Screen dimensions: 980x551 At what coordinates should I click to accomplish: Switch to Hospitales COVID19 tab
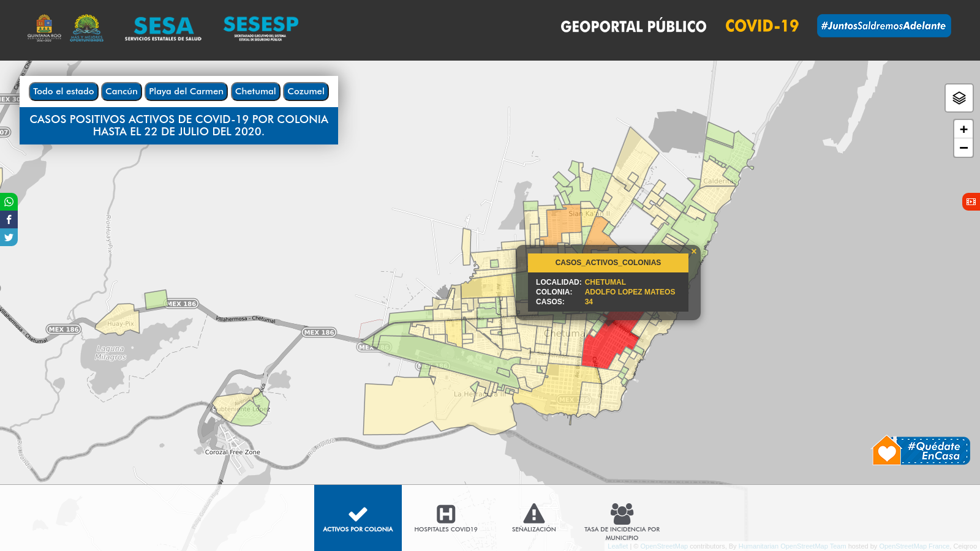click(446, 518)
